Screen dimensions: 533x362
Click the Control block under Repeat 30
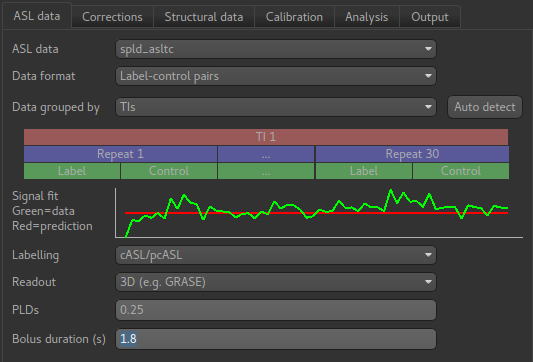point(461,171)
